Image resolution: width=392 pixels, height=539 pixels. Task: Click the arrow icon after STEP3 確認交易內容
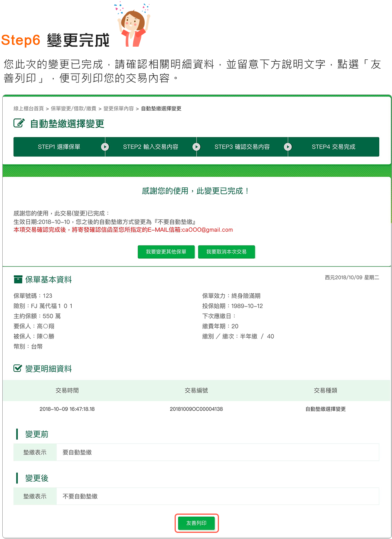tap(288, 147)
